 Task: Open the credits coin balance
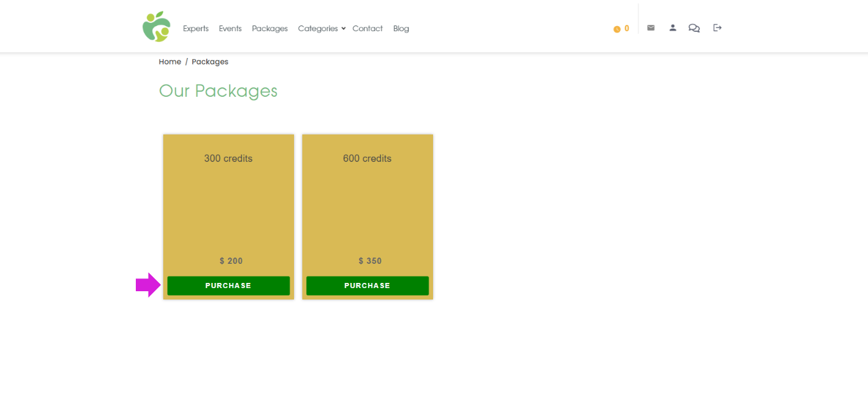click(621, 29)
